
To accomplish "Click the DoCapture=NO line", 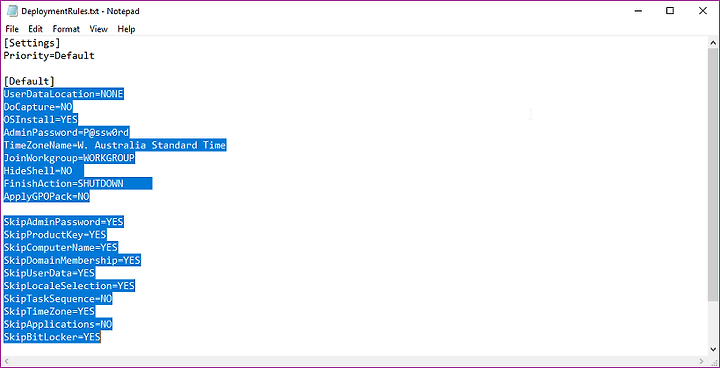I will (38, 107).
